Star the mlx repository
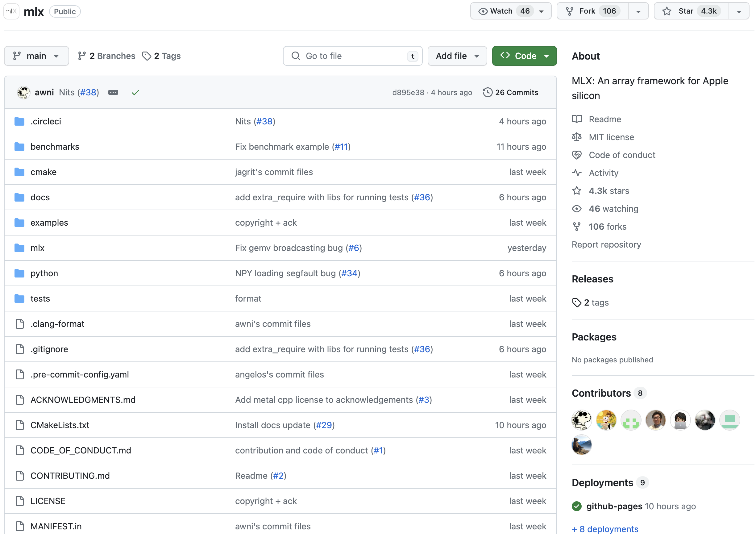 click(x=692, y=11)
